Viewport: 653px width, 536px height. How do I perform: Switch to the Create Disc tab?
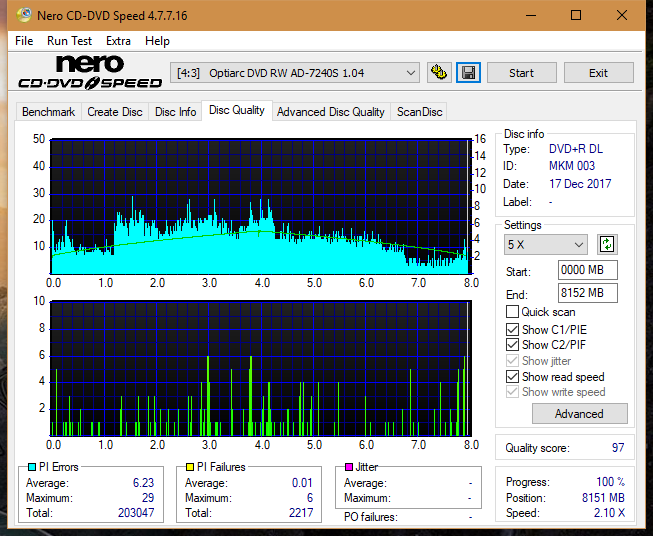[115, 112]
